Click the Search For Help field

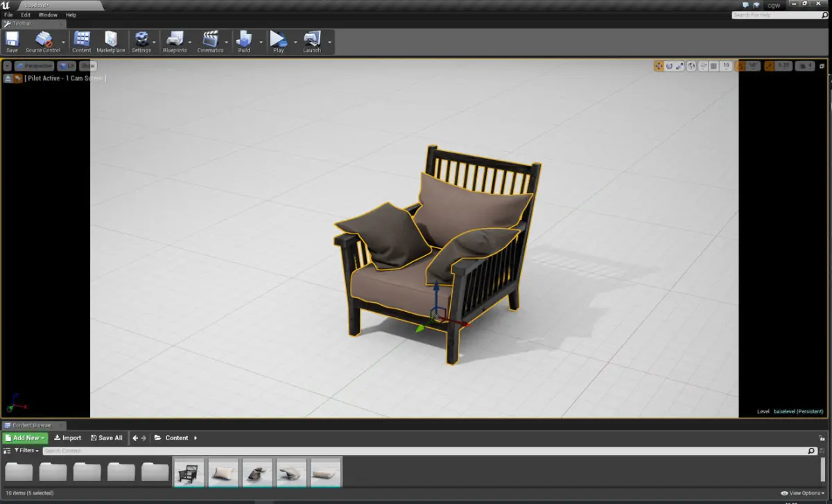tap(779, 15)
